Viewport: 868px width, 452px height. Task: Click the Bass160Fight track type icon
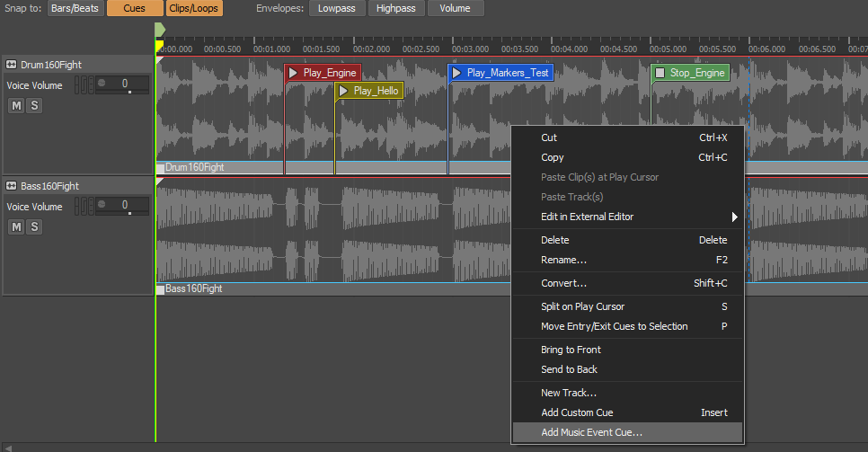[x=12, y=186]
